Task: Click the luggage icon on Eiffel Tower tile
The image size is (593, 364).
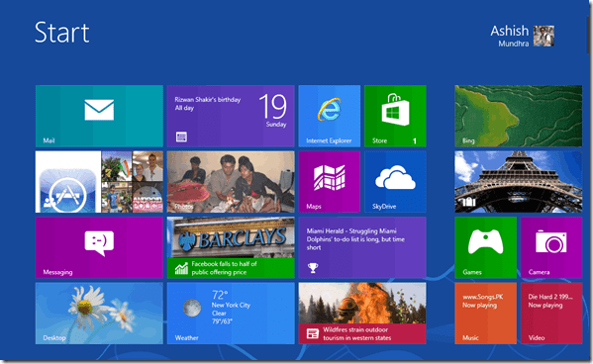Action: pyautogui.click(x=468, y=202)
